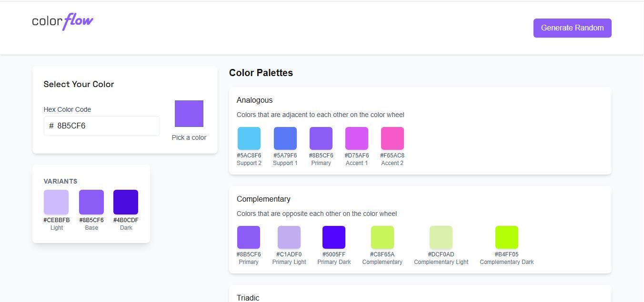This screenshot has height=302, width=644.
Task: Click the 'Accent 1' label text
Action: click(x=357, y=163)
